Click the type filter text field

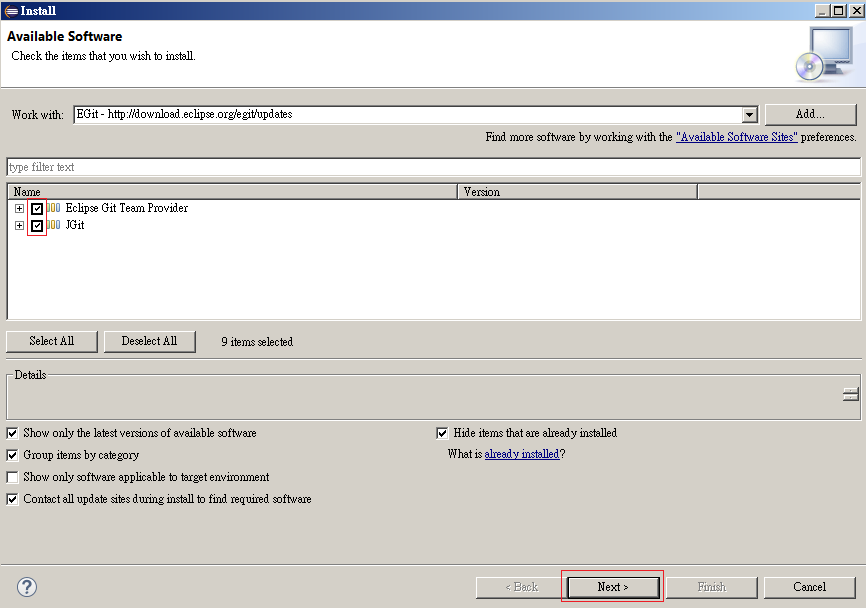tap(434, 167)
